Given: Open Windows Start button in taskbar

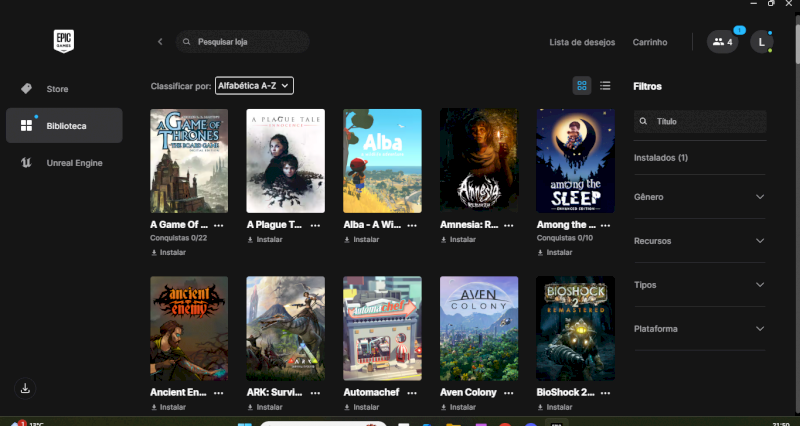Looking at the screenshot, I should (x=245, y=423).
